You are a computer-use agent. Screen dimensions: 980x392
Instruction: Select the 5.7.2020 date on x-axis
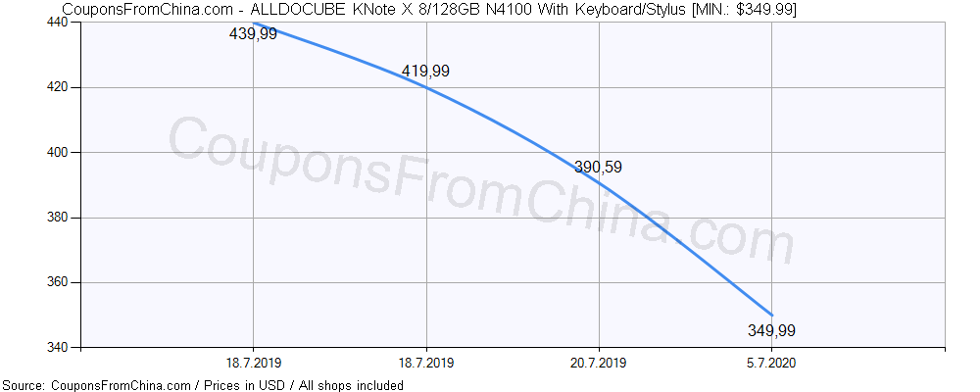pos(771,363)
